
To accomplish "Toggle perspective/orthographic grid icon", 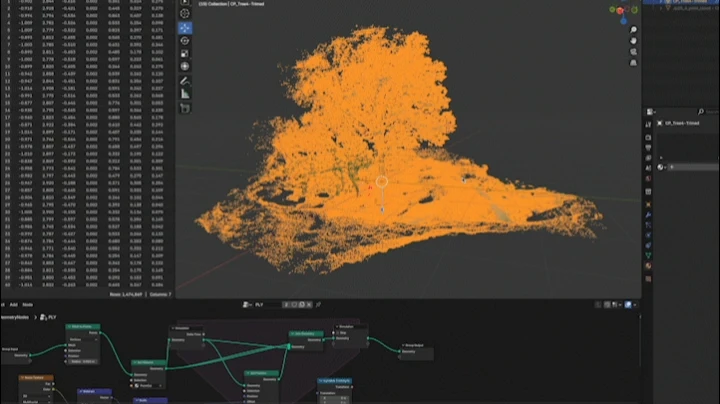I will tap(633, 63).
